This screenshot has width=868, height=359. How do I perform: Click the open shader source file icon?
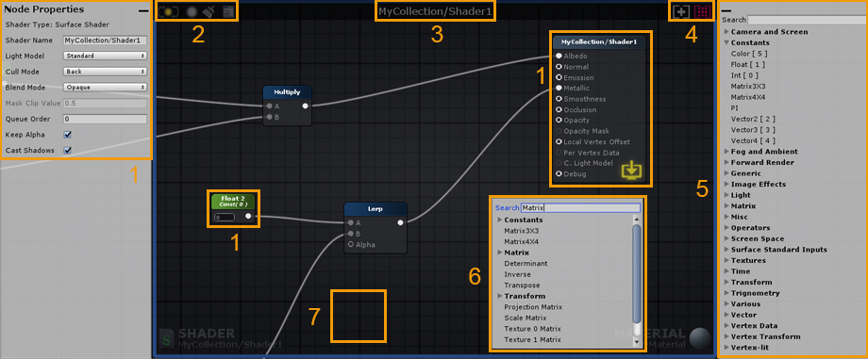227,11
